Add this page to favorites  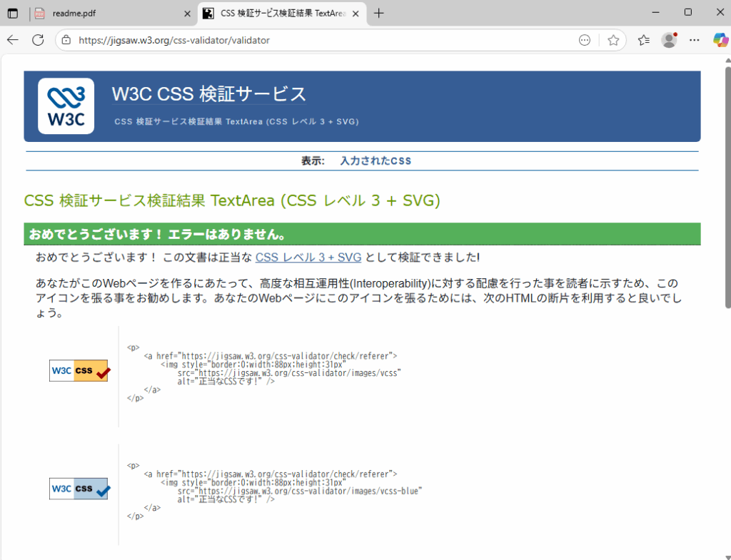point(613,41)
